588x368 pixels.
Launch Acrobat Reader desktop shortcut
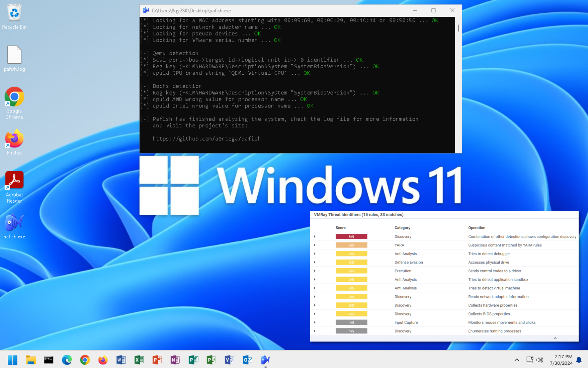14,187
